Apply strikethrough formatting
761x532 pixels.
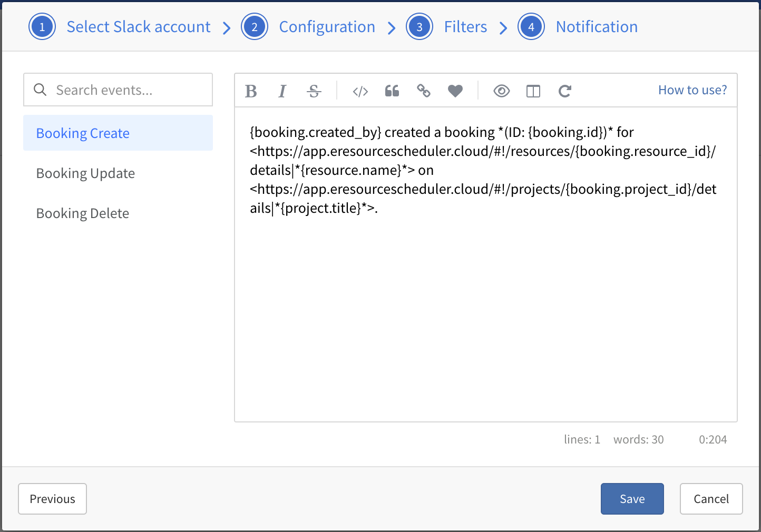tap(314, 91)
